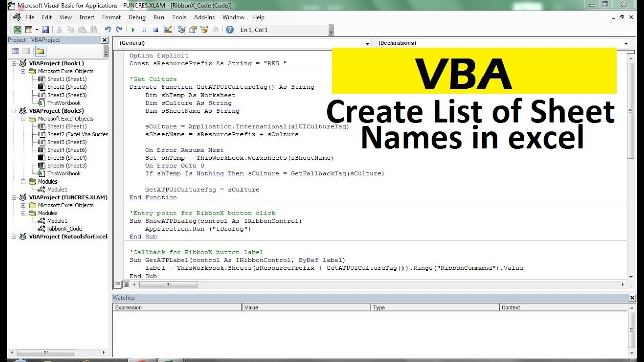
Task: Click the Insert UserForm toolbar icon
Action: point(28,30)
